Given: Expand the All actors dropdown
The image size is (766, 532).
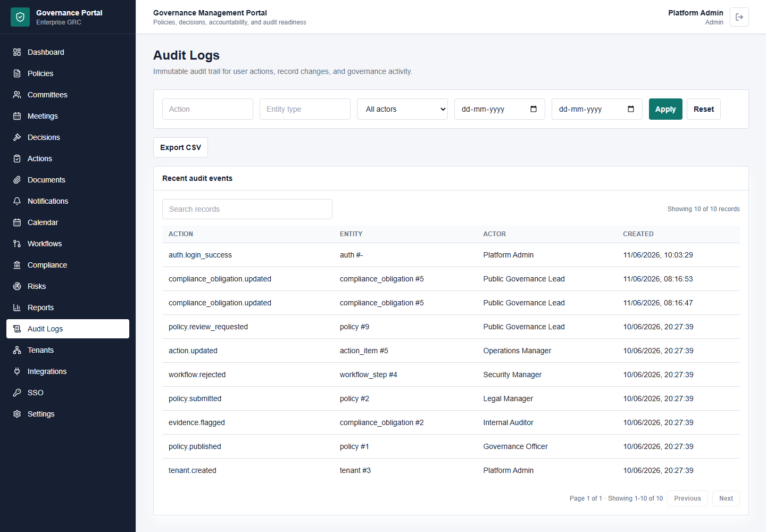Looking at the screenshot, I should [x=402, y=109].
